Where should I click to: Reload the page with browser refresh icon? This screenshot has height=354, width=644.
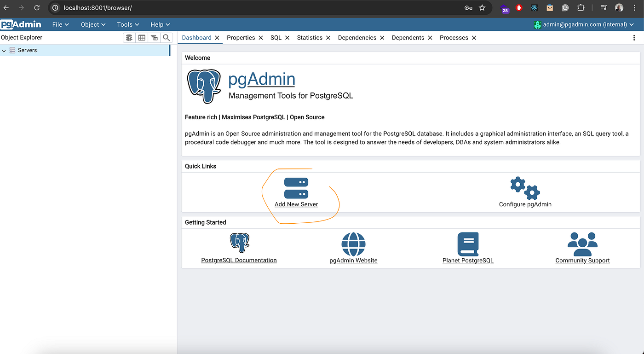pyautogui.click(x=37, y=8)
